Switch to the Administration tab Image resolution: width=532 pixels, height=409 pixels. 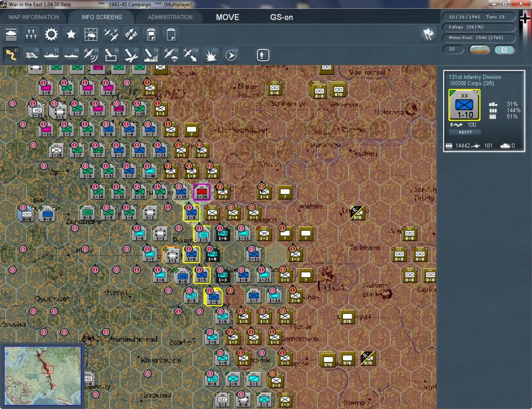[170, 17]
